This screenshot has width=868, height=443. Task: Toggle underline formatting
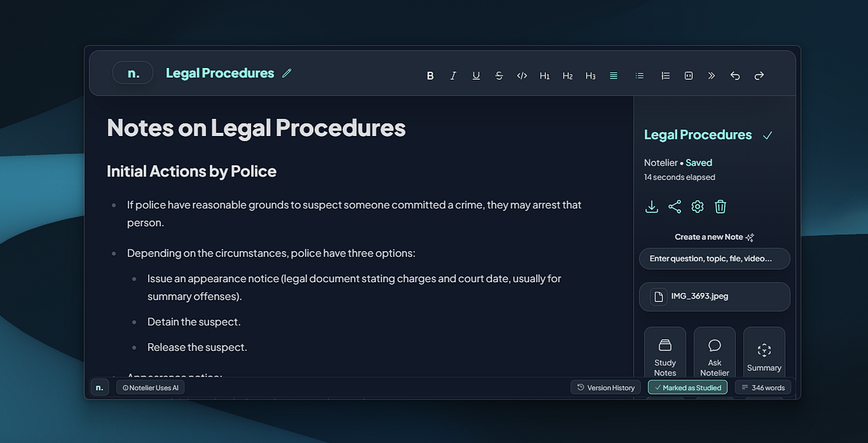[x=476, y=76]
